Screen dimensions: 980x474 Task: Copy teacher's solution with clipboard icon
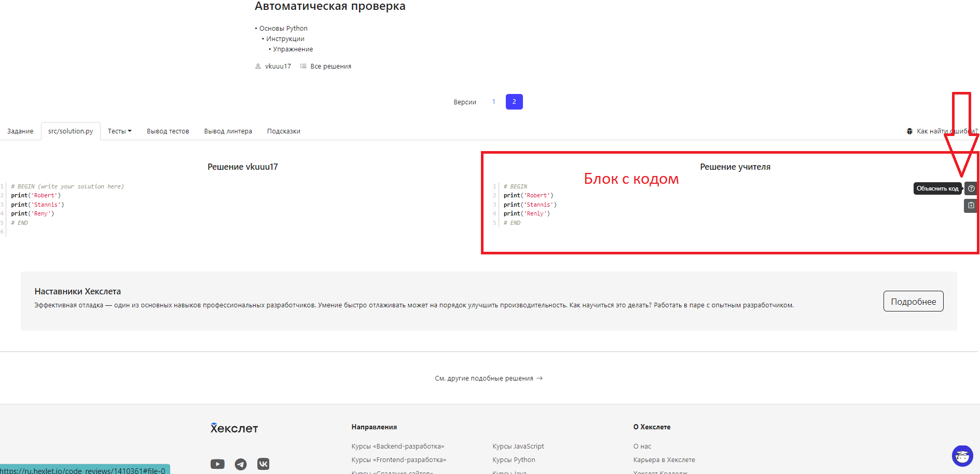point(971,206)
